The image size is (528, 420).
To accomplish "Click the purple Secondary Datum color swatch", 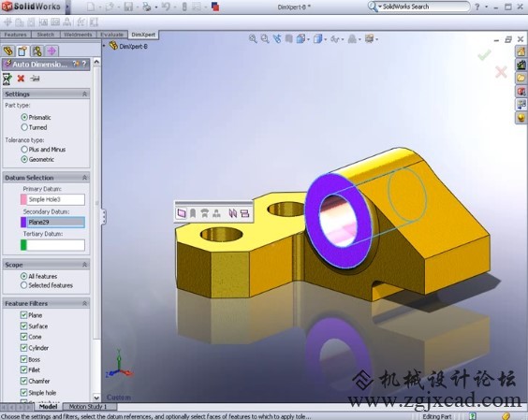I will tap(23, 222).
